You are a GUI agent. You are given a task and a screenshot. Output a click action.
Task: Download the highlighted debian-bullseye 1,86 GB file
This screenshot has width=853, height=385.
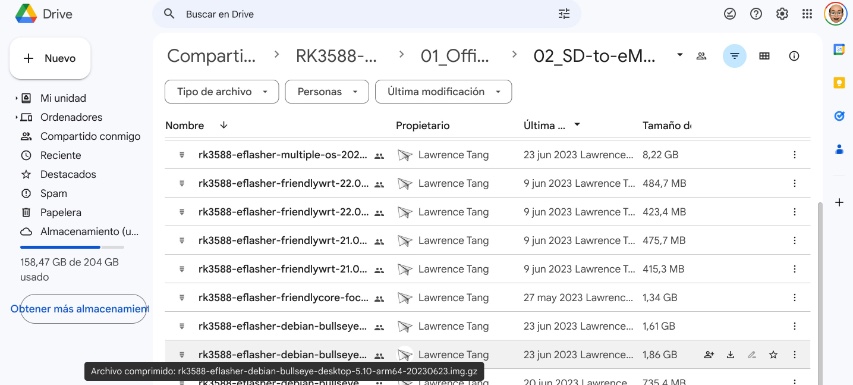click(x=730, y=355)
